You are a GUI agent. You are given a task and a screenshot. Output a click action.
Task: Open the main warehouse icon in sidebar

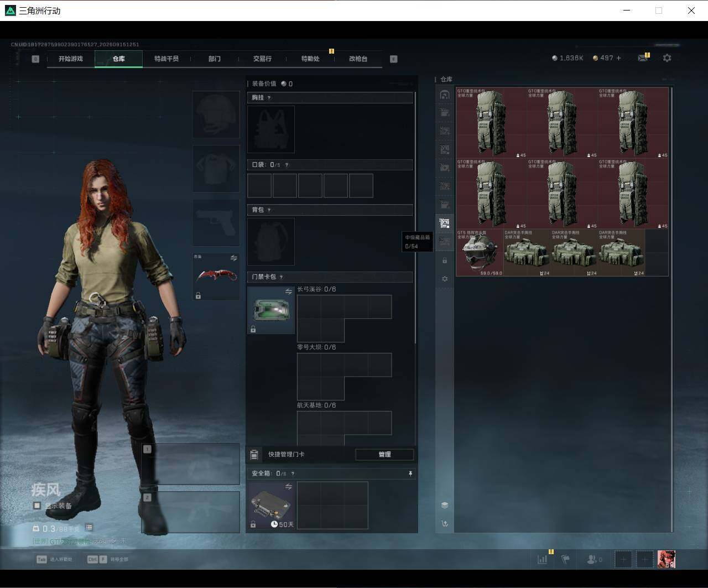point(445,95)
